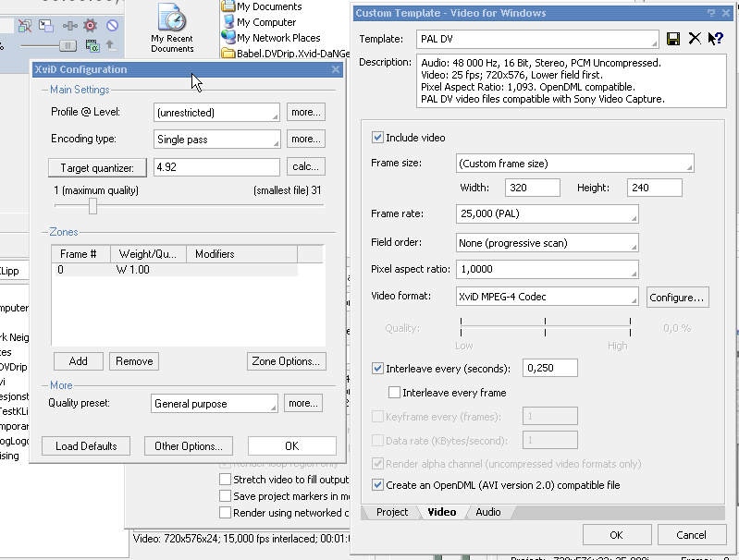Click the Frame # column header
739x560 pixels.
click(x=80, y=254)
